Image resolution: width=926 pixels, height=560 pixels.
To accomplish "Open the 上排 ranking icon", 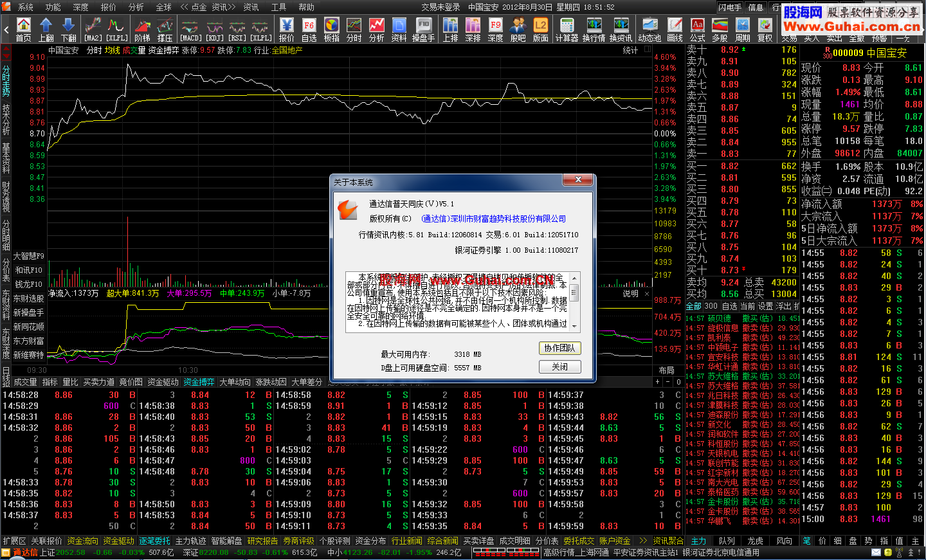I will [451, 30].
